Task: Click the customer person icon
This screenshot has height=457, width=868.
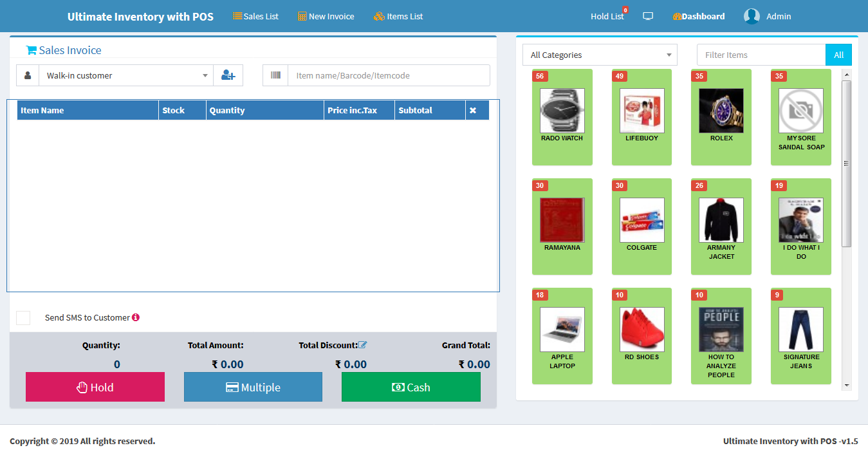Action: click(28, 75)
